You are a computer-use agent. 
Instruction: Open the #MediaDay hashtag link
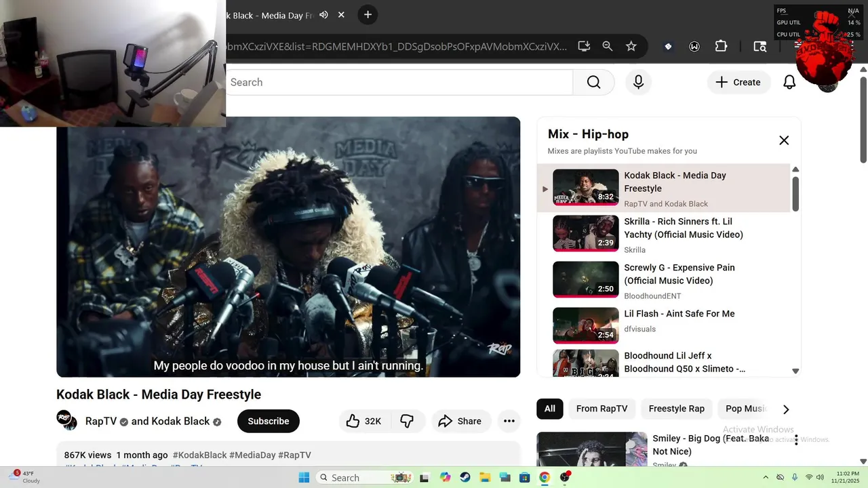252,455
